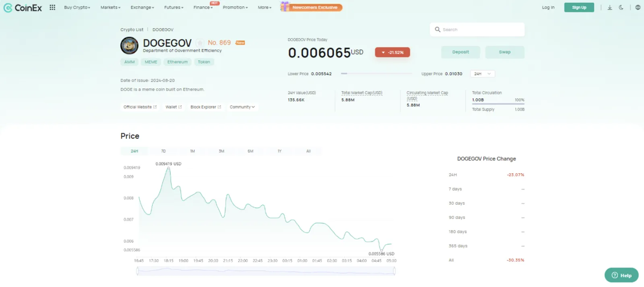Open the Buy Crypto dropdown menu
Image resolution: width=644 pixels, height=287 pixels.
click(x=77, y=7)
